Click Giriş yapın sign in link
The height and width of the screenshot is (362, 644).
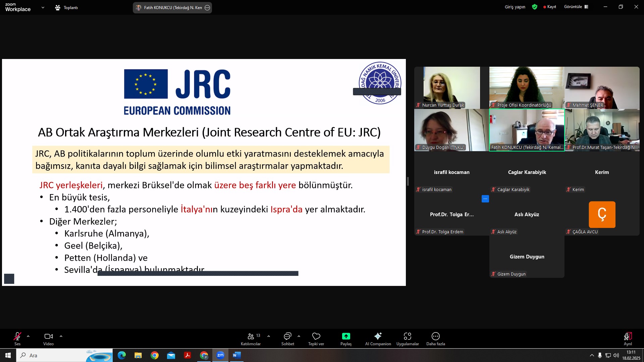click(515, 7)
